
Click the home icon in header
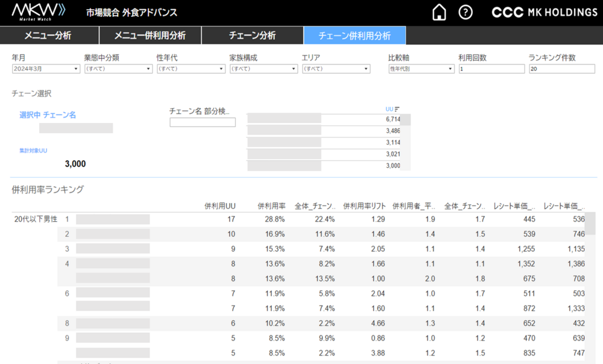[x=440, y=12]
